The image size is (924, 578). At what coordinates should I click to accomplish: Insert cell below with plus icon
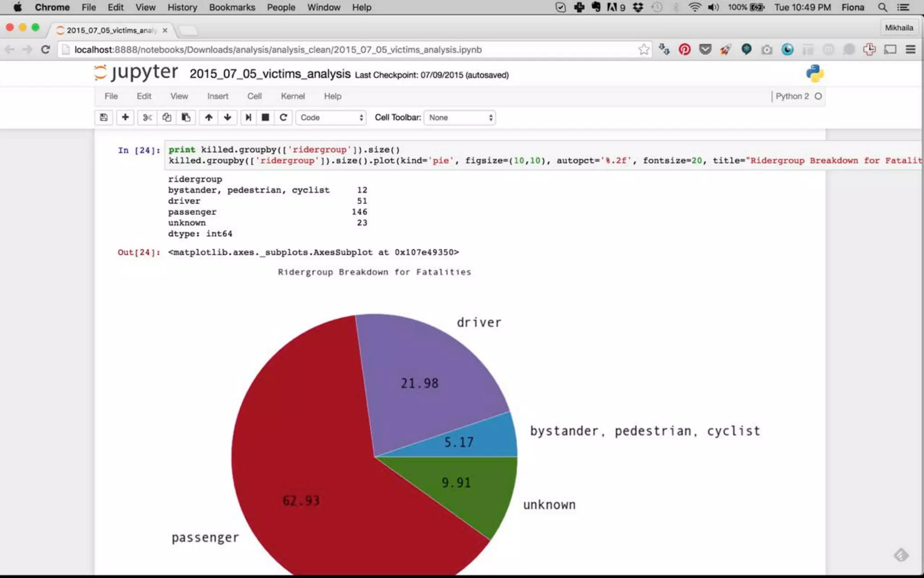tap(125, 117)
